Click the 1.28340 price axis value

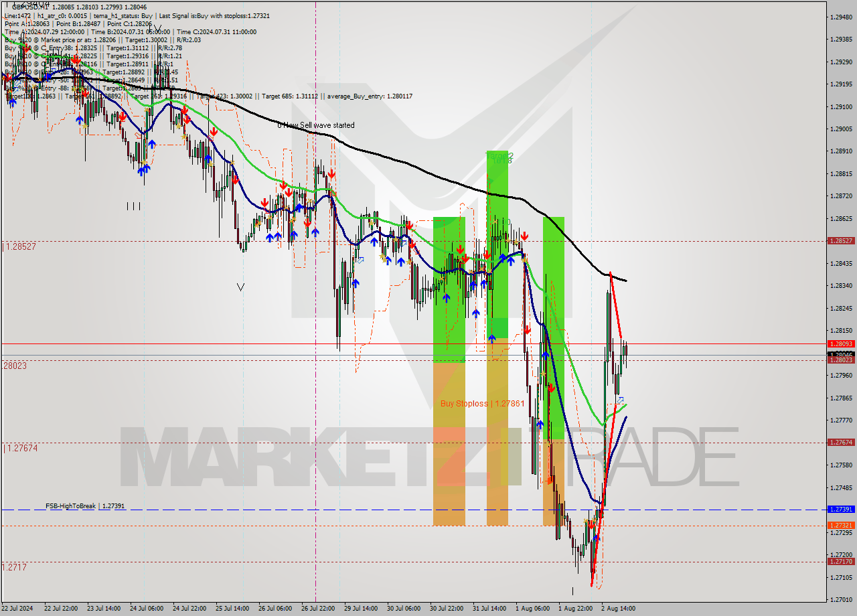[x=841, y=286]
